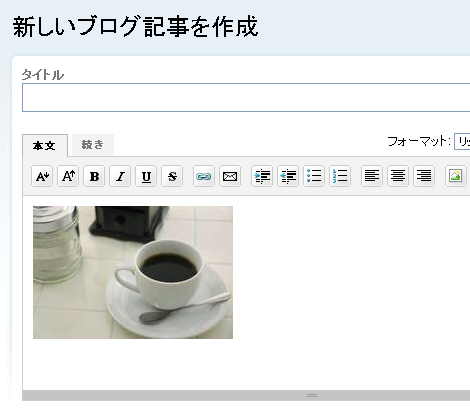Decrease font size with the A-down icon

pos(42,176)
